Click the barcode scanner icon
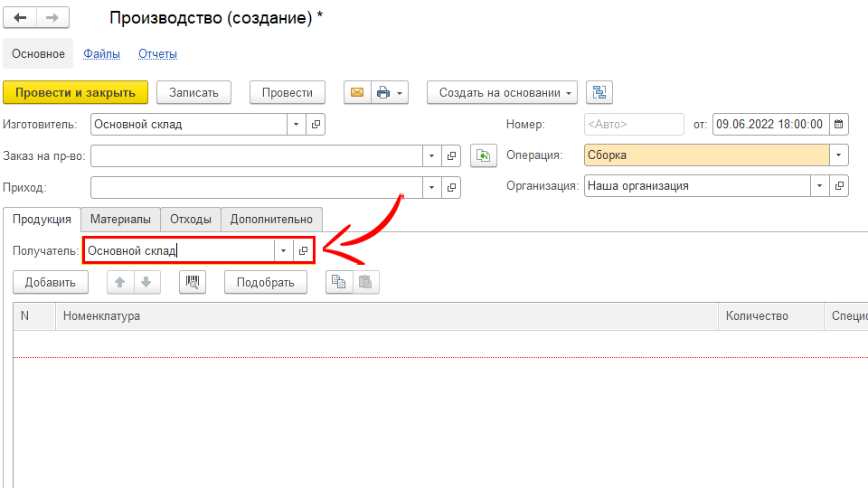This screenshot has height=488, width=868. (x=193, y=282)
